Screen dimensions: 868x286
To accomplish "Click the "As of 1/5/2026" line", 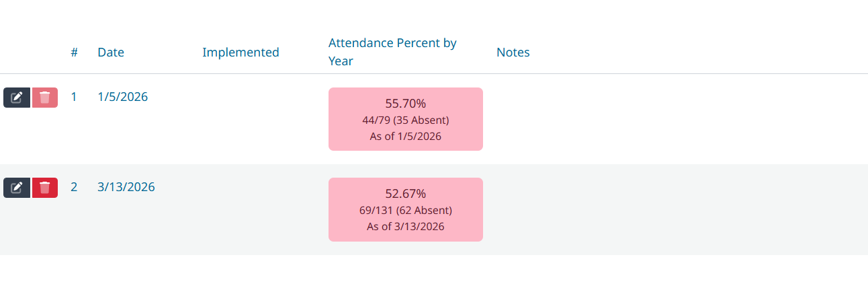I will click(406, 137).
